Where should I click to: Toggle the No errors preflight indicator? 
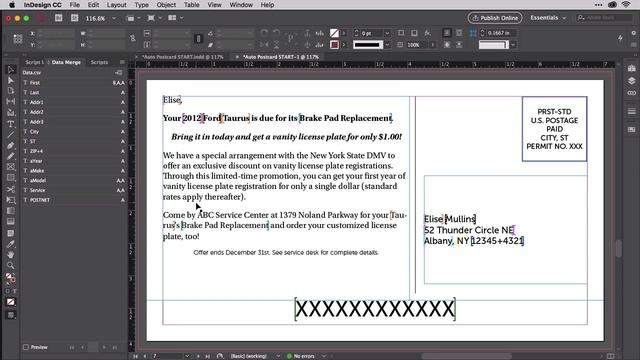tap(301, 356)
